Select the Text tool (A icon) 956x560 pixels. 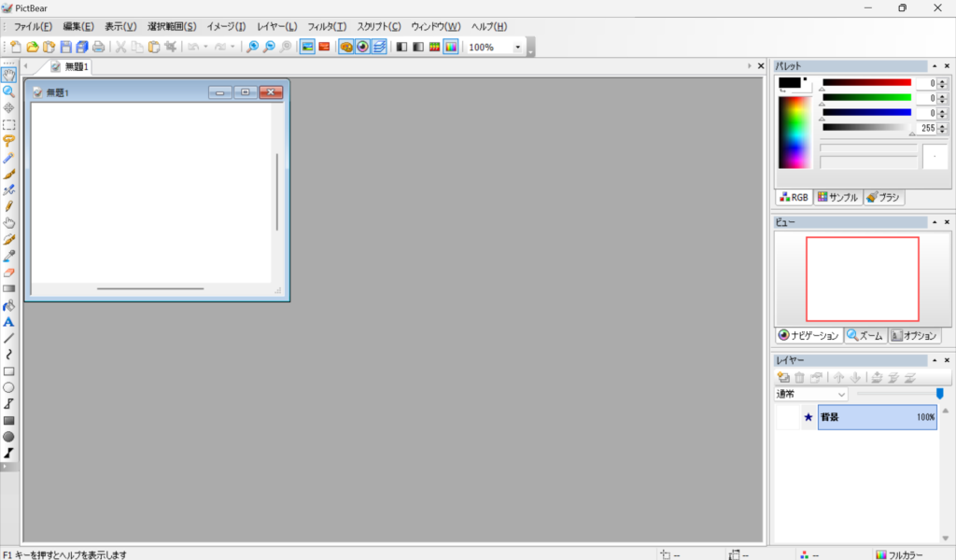coord(8,322)
